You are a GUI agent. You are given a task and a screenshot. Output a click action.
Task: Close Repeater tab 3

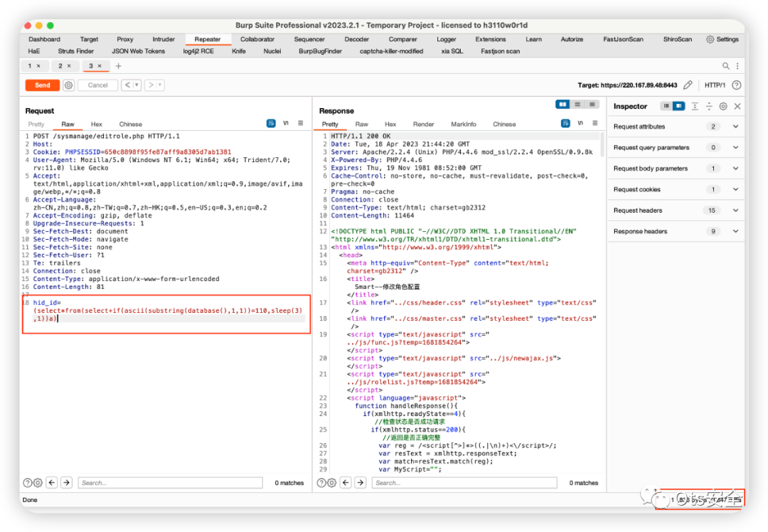tap(100, 65)
